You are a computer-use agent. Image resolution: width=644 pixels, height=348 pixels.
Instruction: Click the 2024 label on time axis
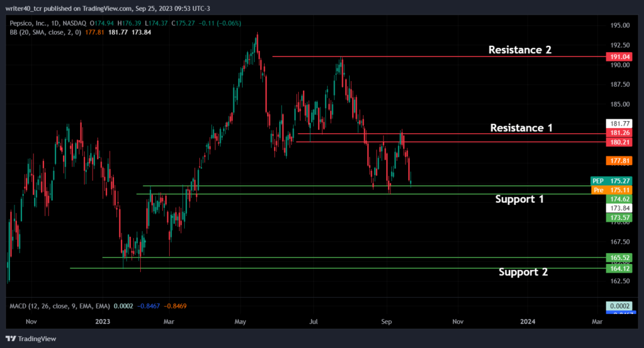point(528,322)
